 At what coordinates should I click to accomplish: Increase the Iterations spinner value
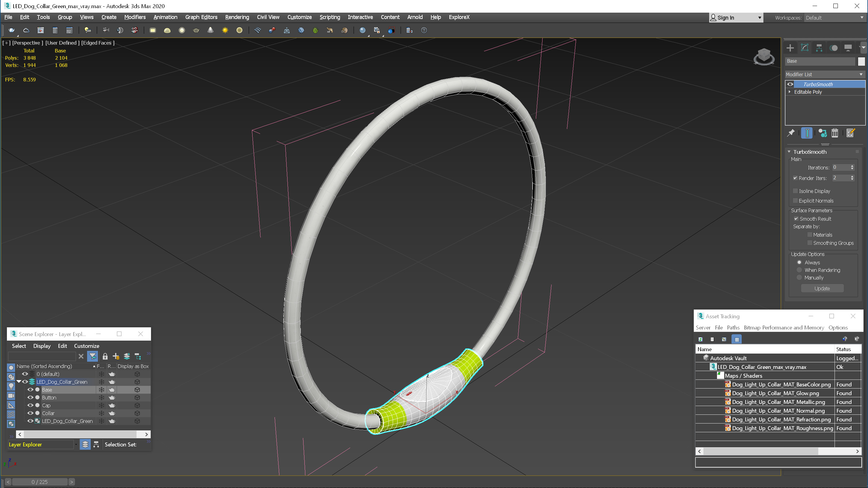pos(852,166)
